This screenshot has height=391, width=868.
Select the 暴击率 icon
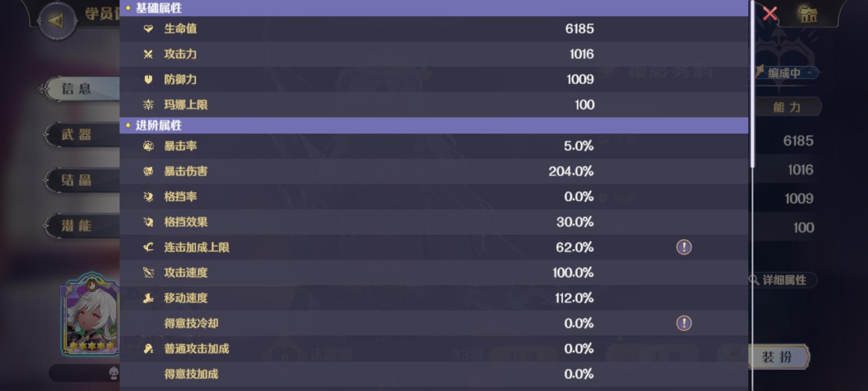pyautogui.click(x=148, y=146)
